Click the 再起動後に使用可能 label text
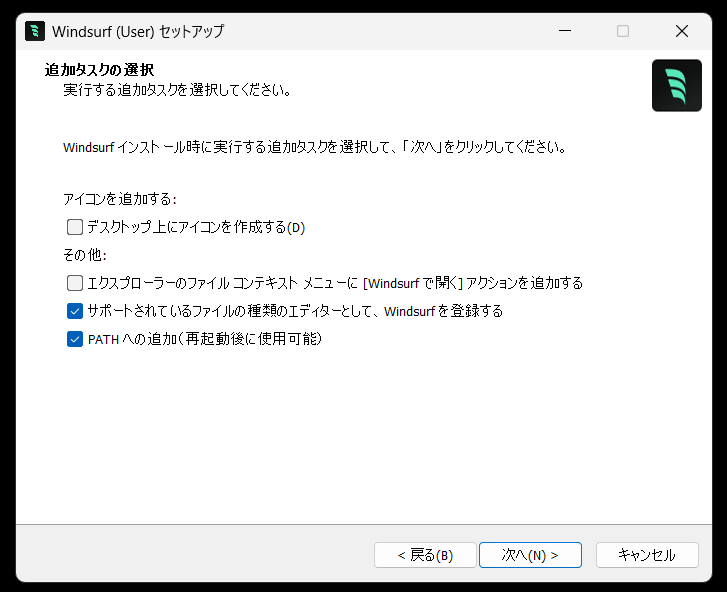The height and width of the screenshot is (592, 727). (x=251, y=339)
